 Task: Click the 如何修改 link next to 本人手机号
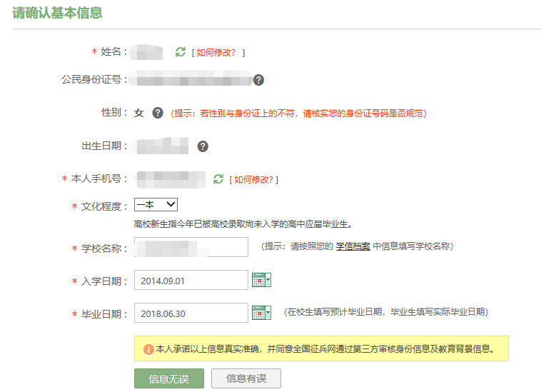[255, 179]
